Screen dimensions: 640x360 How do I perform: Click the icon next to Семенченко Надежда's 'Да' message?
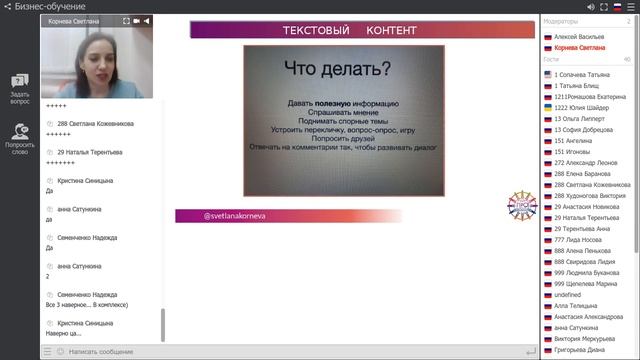click(x=50, y=238)
